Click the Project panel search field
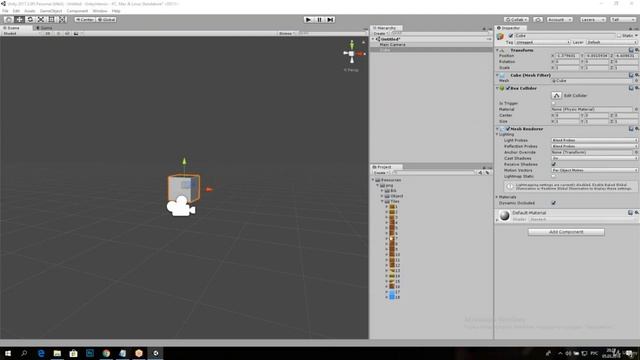This screenshot has height=360, width=640. tap(434, 173)
